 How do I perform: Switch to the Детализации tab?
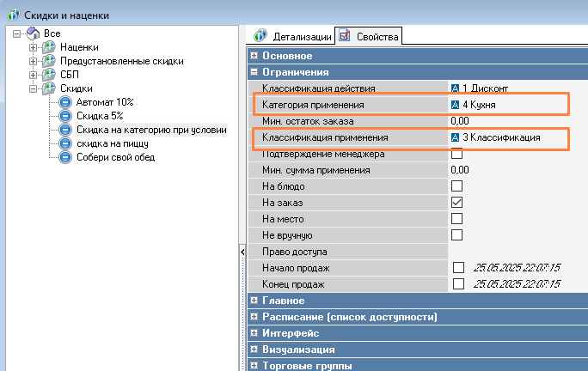pos(292,37)
